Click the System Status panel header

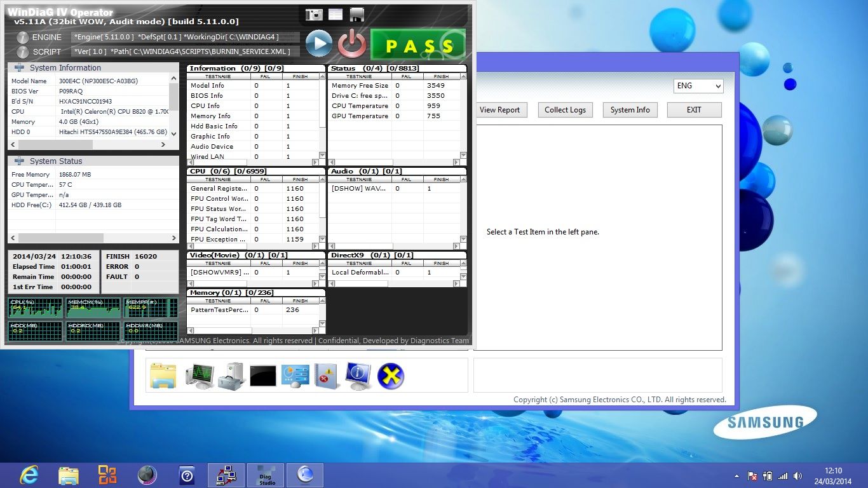point(93,161)
